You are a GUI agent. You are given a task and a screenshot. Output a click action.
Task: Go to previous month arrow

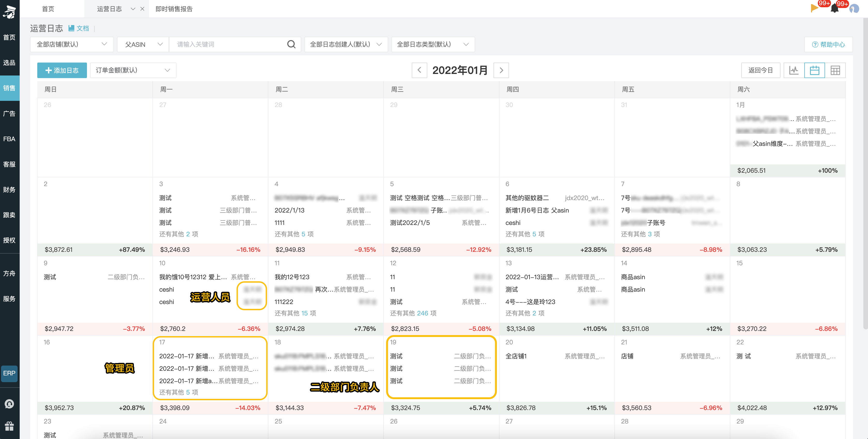(x=419, y=70)
